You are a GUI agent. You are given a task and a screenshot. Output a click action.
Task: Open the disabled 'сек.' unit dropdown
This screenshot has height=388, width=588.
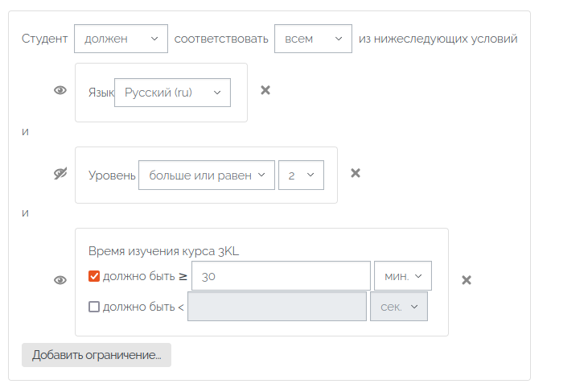coord(399,307)
